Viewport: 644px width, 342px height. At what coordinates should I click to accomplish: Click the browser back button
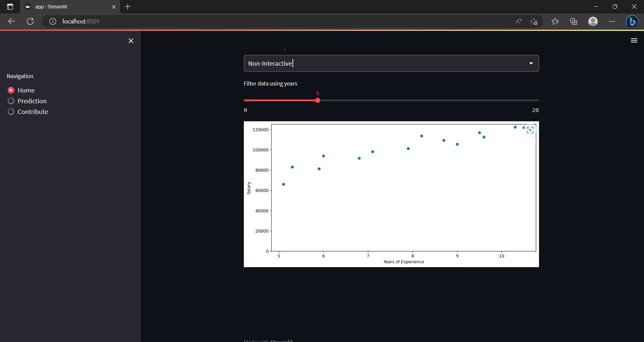click(x=11, y=21)
